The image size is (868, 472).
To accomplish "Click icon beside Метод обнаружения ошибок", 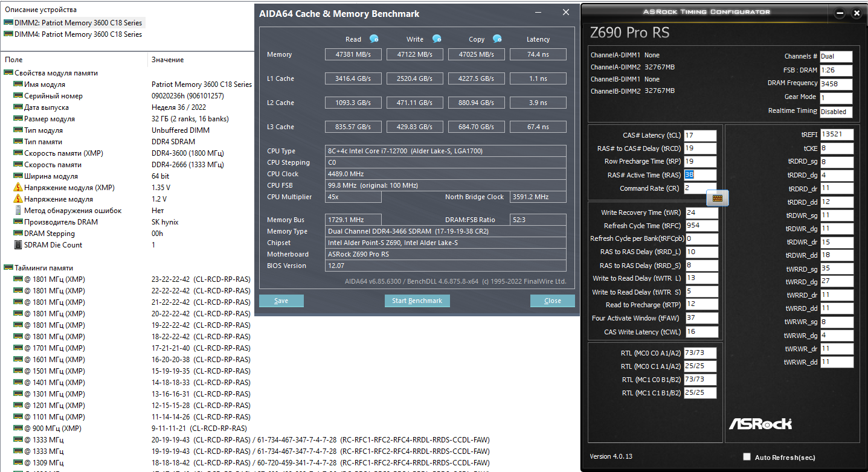I will [x=18, y=211].
